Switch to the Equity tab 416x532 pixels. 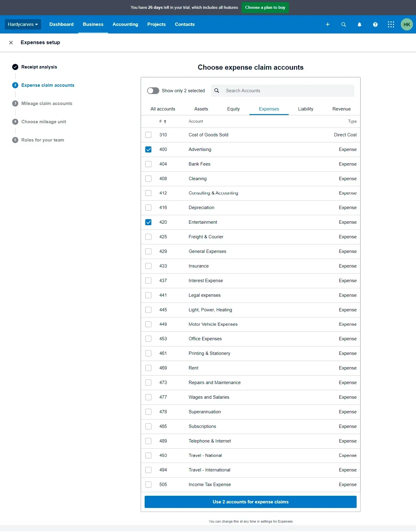pos(234,109)
